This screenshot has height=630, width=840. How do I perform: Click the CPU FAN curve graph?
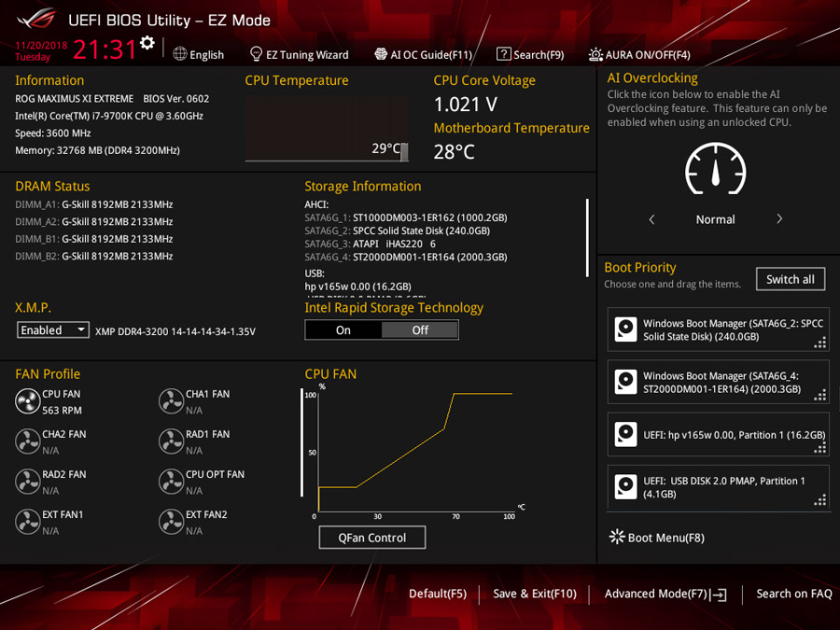(415, 452)
